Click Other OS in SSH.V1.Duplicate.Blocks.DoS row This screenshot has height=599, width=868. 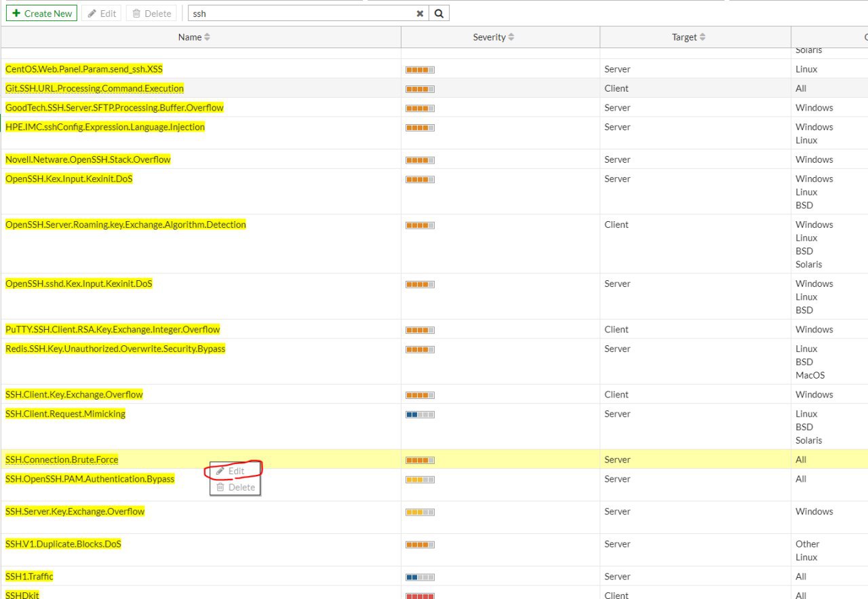pyautogui.click(x=807, y=544)
